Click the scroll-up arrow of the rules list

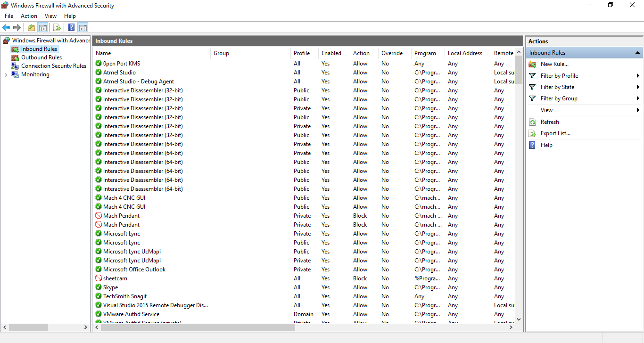(x=519, y=52)
